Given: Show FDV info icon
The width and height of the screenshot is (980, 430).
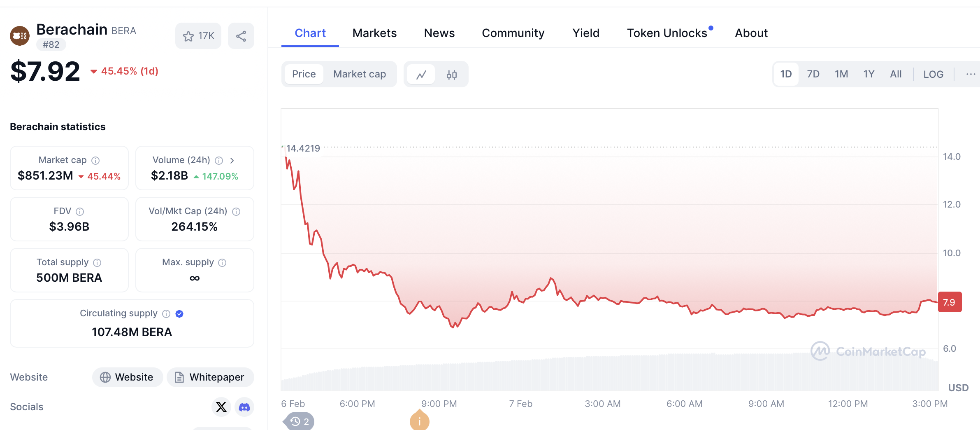Looking at the screenshot, I should [x=80, y=211].
